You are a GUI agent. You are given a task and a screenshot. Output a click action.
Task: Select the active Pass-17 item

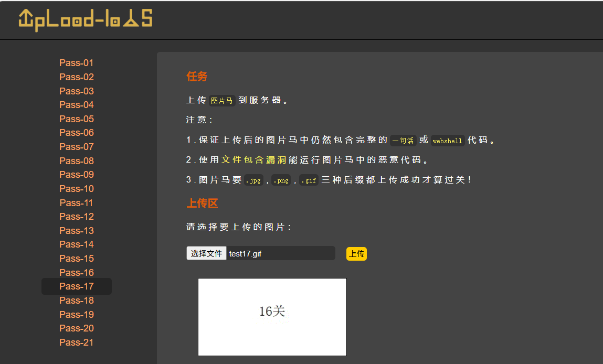click(77, 286)
